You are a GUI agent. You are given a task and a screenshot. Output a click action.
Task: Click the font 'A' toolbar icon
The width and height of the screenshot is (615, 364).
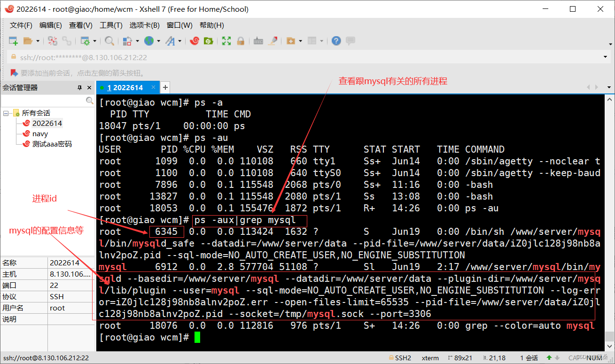tap(170, 41)
